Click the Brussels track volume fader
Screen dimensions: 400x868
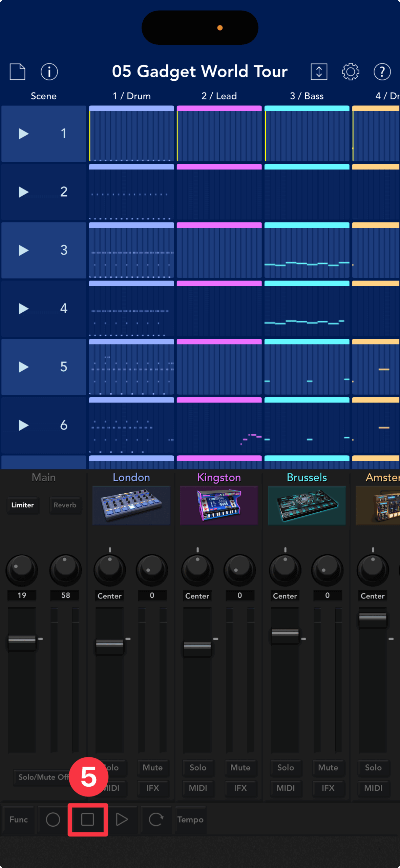(285, 633)
